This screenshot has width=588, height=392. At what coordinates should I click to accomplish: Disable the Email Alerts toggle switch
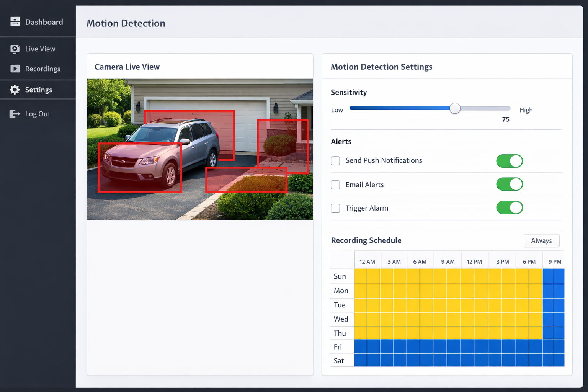click(509, 185)
